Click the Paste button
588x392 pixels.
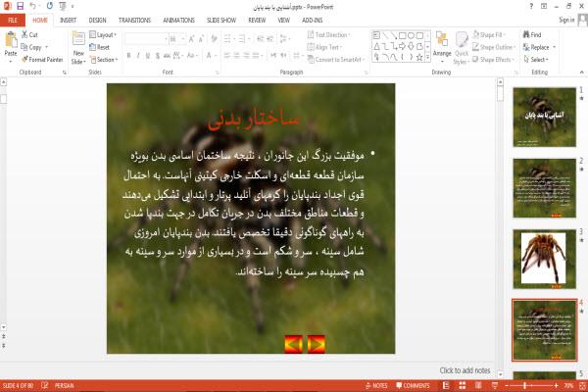pyautogui.click(x=11, y=47)
